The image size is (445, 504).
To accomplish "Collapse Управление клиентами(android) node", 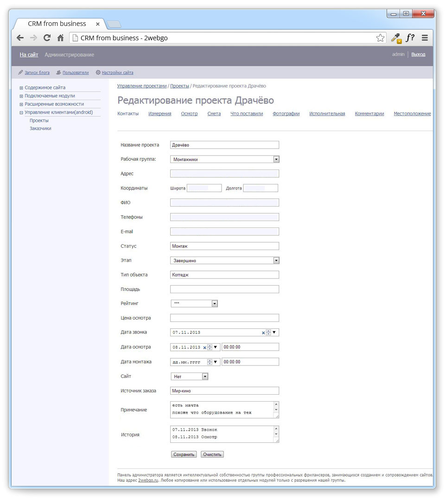I will coord(21,113).
